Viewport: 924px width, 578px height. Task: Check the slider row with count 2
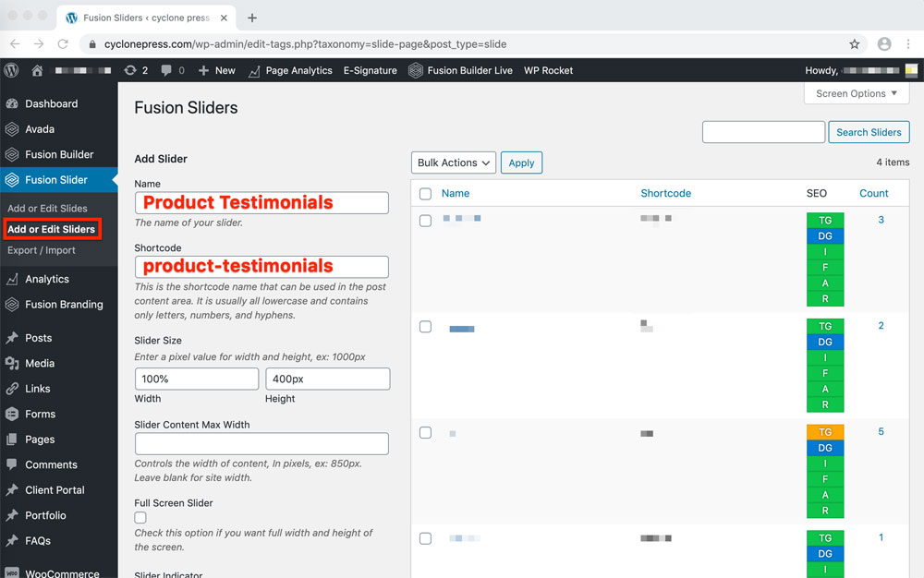tap(425, 327)
